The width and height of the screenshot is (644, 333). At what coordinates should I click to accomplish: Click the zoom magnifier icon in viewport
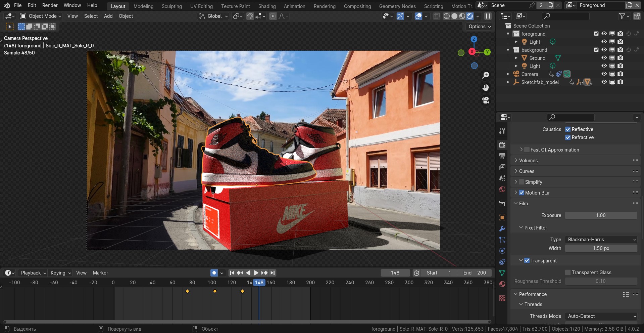[x=485, y=75]
